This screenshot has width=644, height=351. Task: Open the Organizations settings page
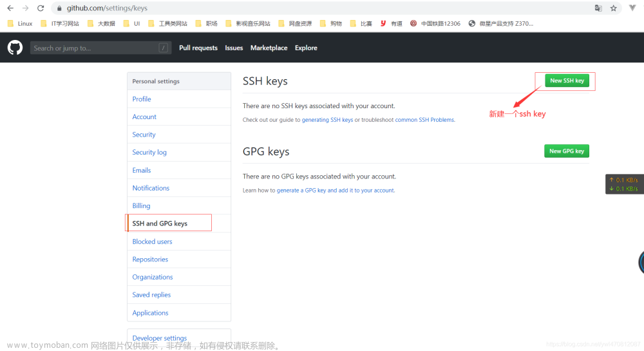(x=179, y=277)
